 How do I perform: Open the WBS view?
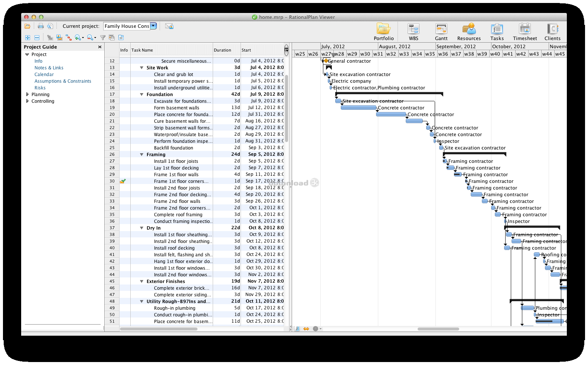413,32
